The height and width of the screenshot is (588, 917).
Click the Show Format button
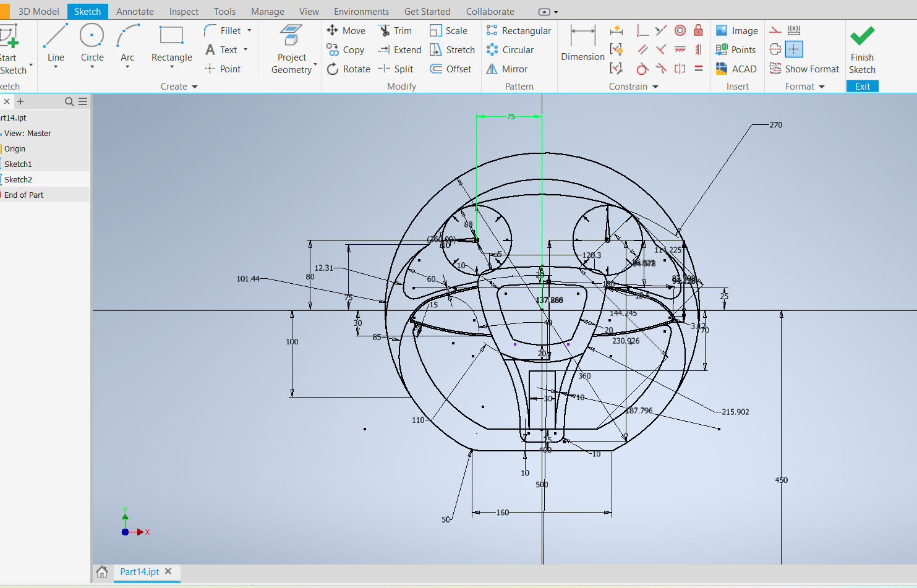click(804, 69)
